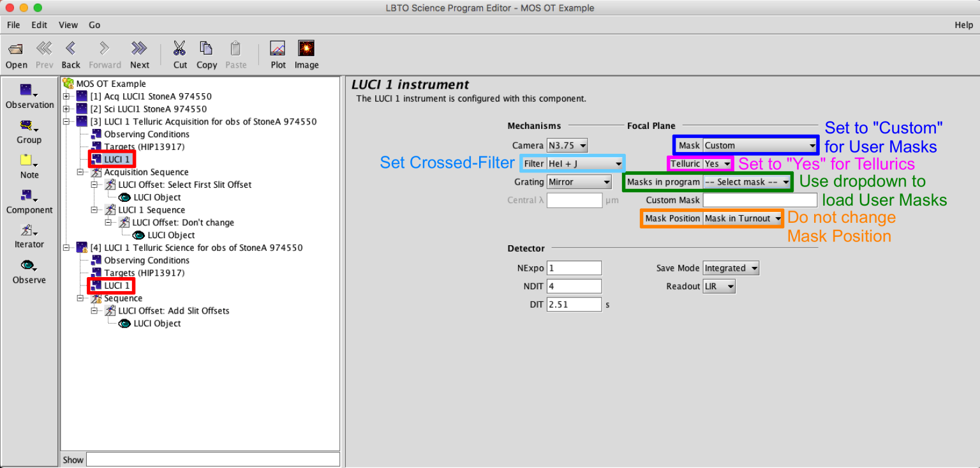The width and height of the screenshot is (980, 468).
Task: Open the Go menu
Action: (x=94, y=25)
